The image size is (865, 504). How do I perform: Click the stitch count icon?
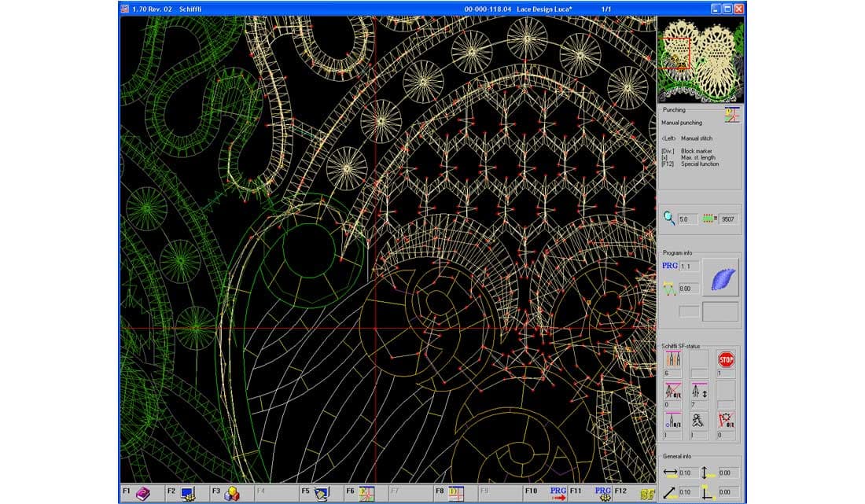709,219
